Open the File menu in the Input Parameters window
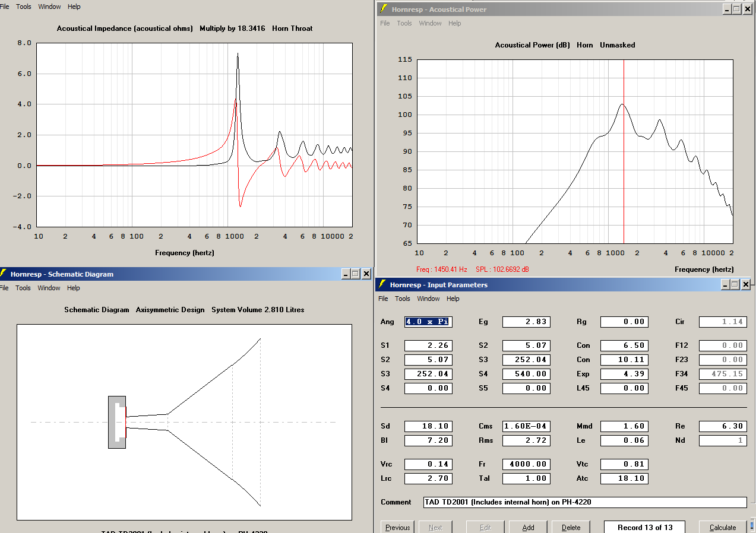Image resolution: width=756 pixels, height=533 pixels. 383,299
